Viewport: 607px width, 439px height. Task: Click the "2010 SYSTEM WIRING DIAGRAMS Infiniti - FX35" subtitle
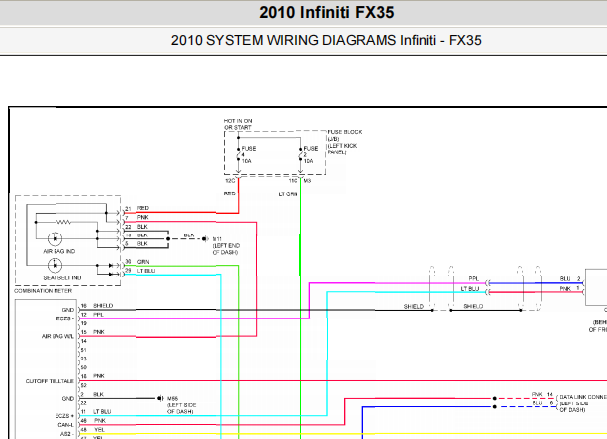[x=326, y=40]
